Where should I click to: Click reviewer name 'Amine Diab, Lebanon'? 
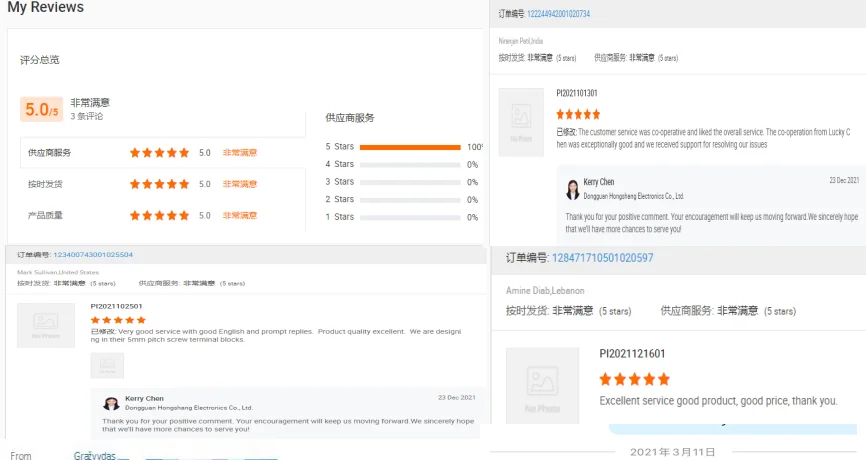tap(545, 290)
